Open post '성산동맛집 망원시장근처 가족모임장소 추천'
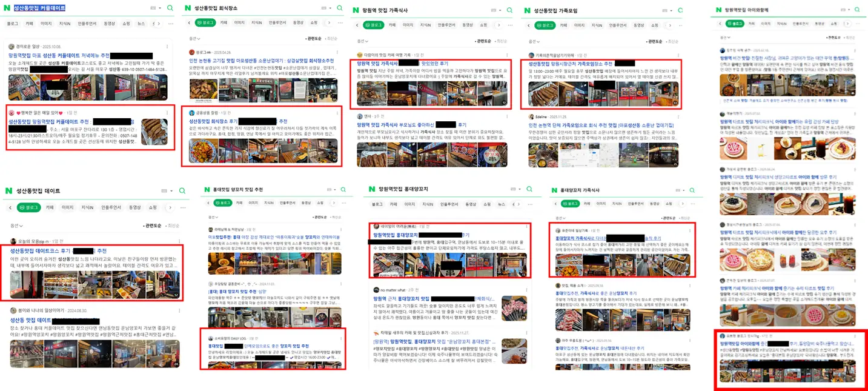Image resolution: width=868 pixels, height=391 pixels. click(570, 63)
